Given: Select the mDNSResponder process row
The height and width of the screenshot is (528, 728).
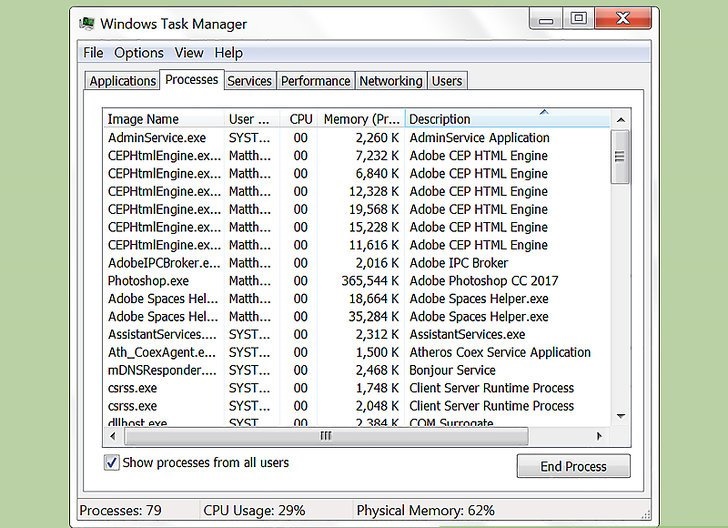Looking at the screenshot, I should point(357,370).
